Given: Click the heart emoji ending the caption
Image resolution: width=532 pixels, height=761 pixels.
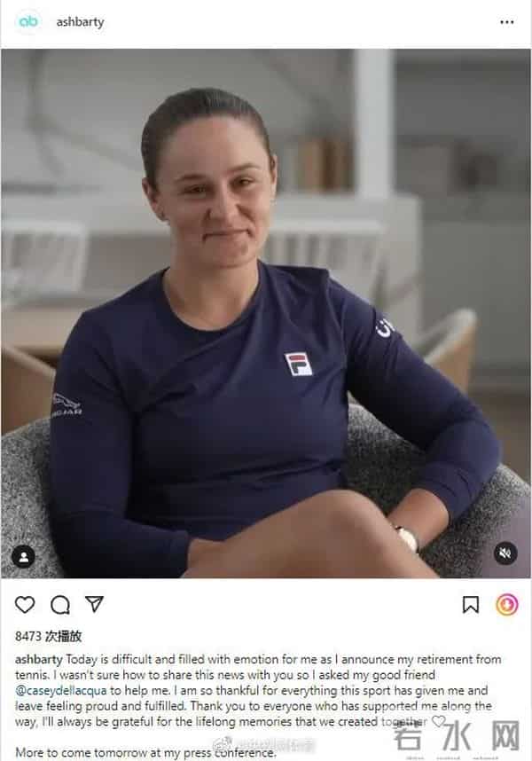Looking at the screenshot, I should coord(438,721).
